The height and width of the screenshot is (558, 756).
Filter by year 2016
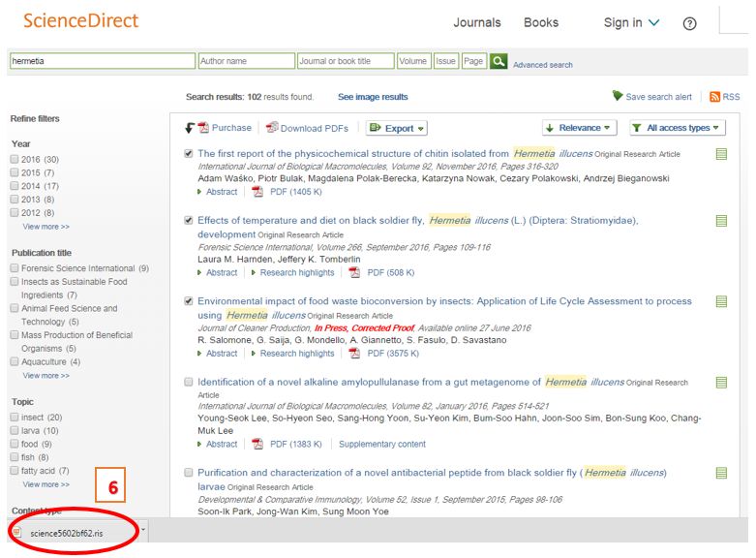point(15,159)
